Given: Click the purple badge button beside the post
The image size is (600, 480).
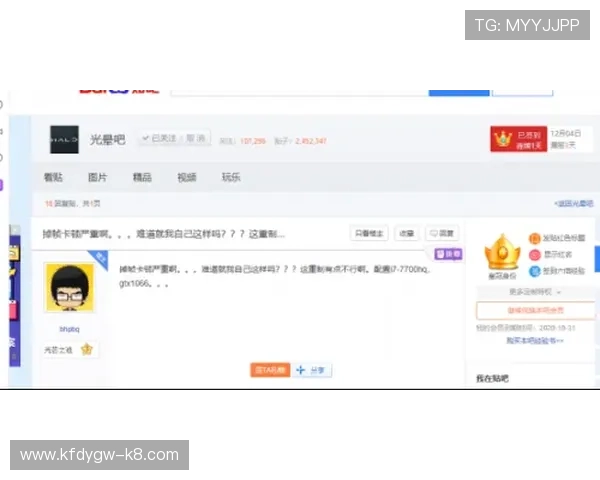Looking at the screenshot, I should (x=448, y=254).
